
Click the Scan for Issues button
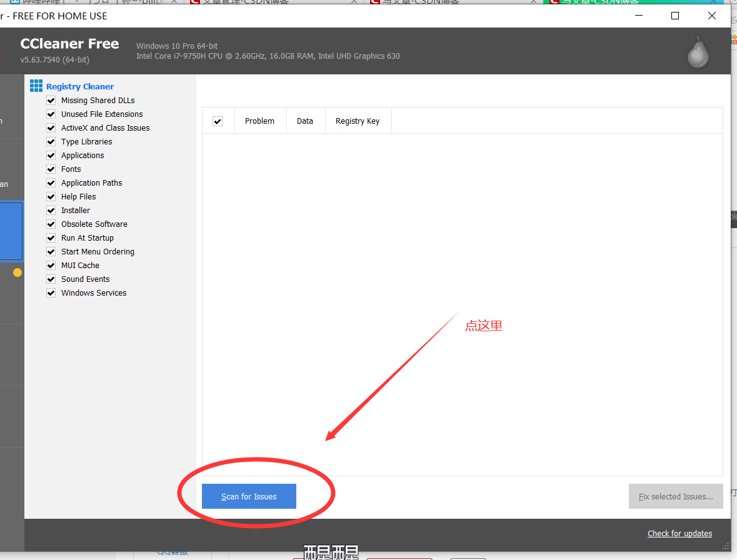[248, 496]
